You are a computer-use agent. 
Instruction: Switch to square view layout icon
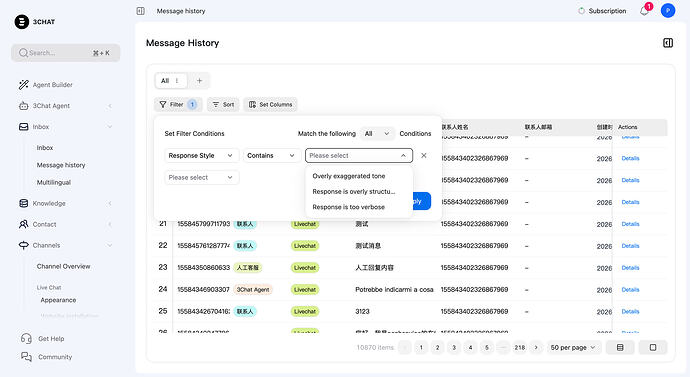[x=653, y=348]
